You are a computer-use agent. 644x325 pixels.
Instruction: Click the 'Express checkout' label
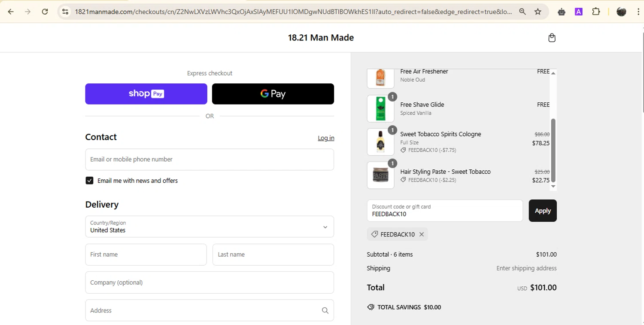[x=210, y=74]
